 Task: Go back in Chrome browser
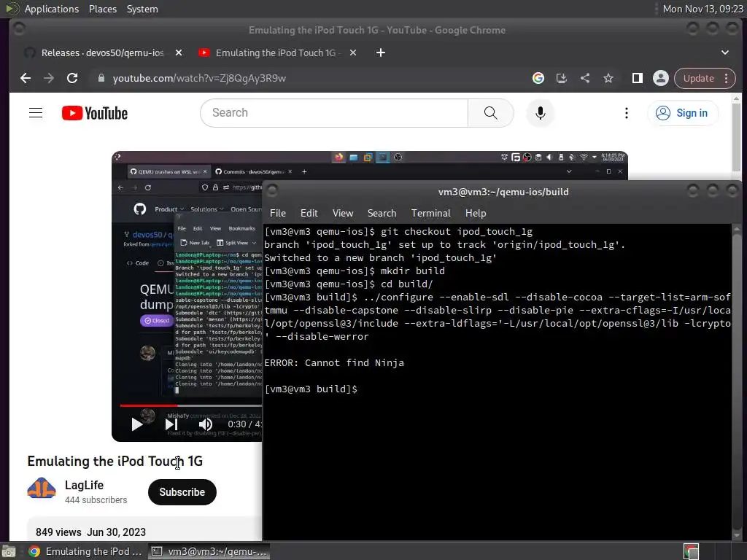tap(26, 78)
